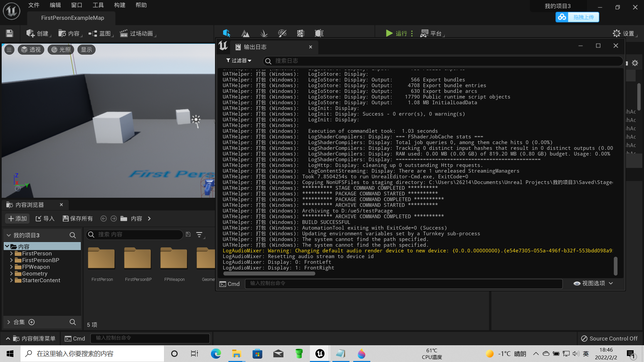Click the Output Log vertical scrollbar thumb
The image size is (644, 362).
coord(615,266)
